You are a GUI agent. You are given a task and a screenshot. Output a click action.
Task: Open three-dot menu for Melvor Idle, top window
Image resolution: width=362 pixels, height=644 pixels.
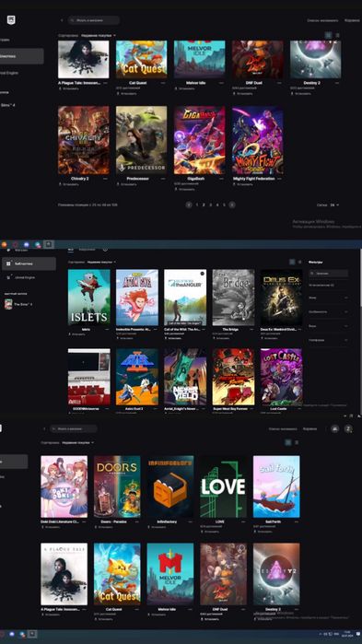click(221, 83)
